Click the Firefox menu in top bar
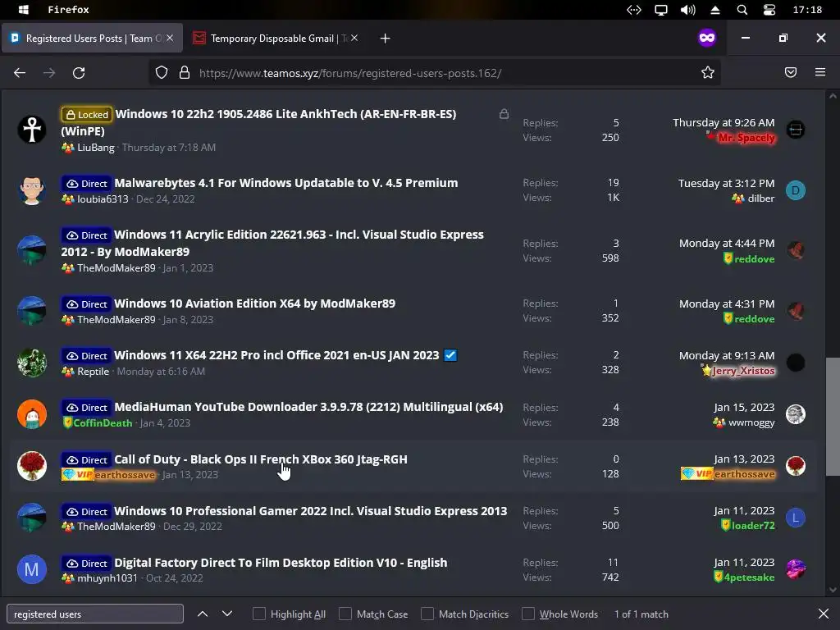840x630 pixels. (69, 10)
